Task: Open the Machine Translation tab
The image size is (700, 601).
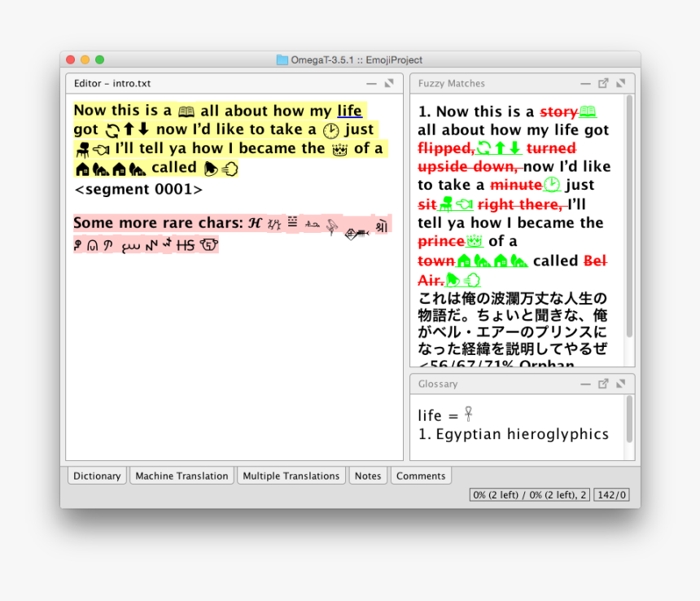Action: click(182, 476)
